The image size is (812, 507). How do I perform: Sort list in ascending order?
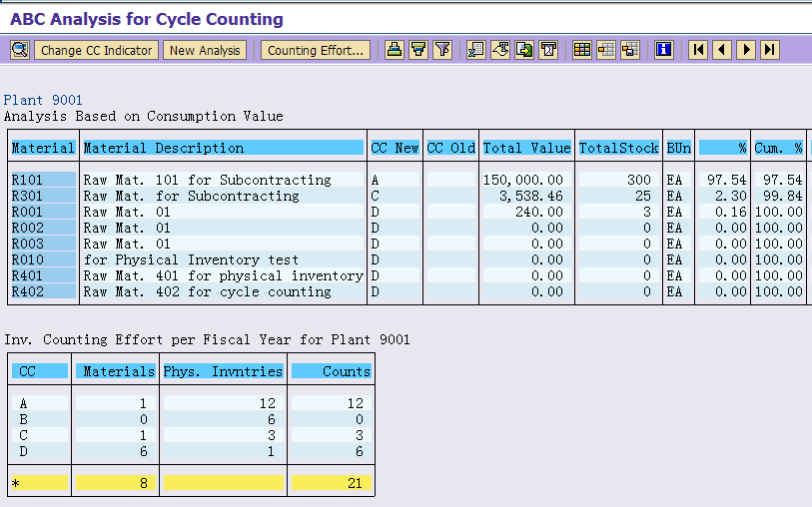[395, 50]
